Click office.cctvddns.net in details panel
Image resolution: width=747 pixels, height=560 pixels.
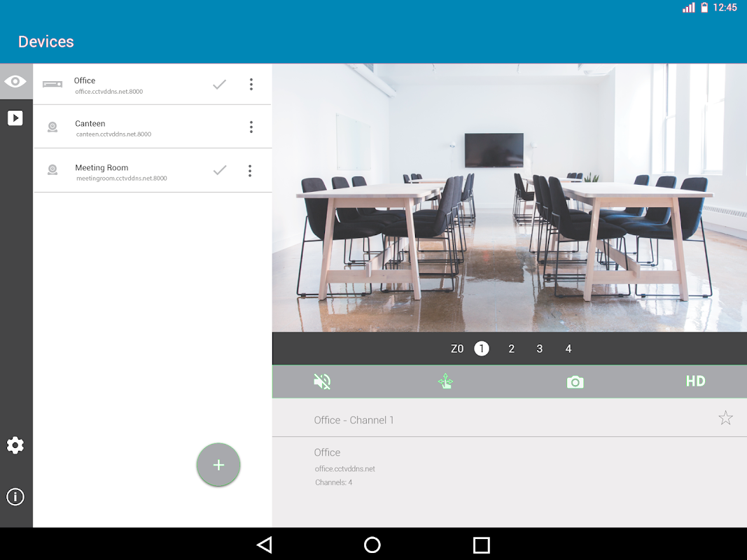(345, 469)
